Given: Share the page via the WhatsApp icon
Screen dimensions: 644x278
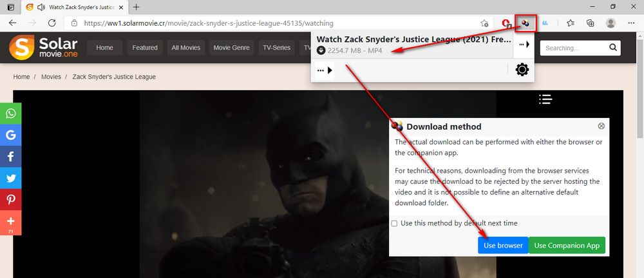Looking at the screenshot, I should 11,113.
